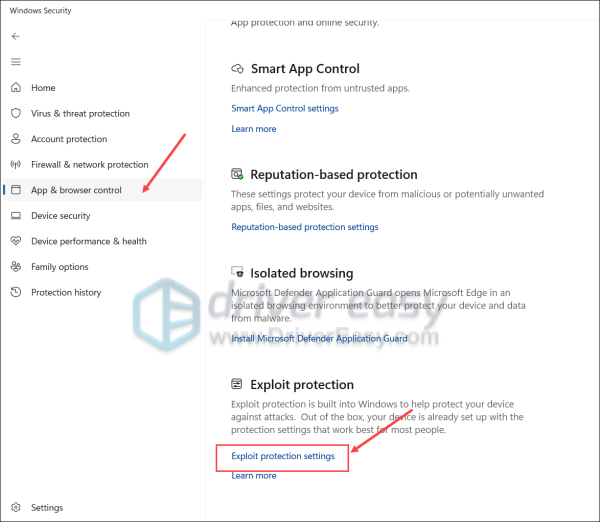
Task: Open Reputation-based protection settings link
Action: pos(305,227)
